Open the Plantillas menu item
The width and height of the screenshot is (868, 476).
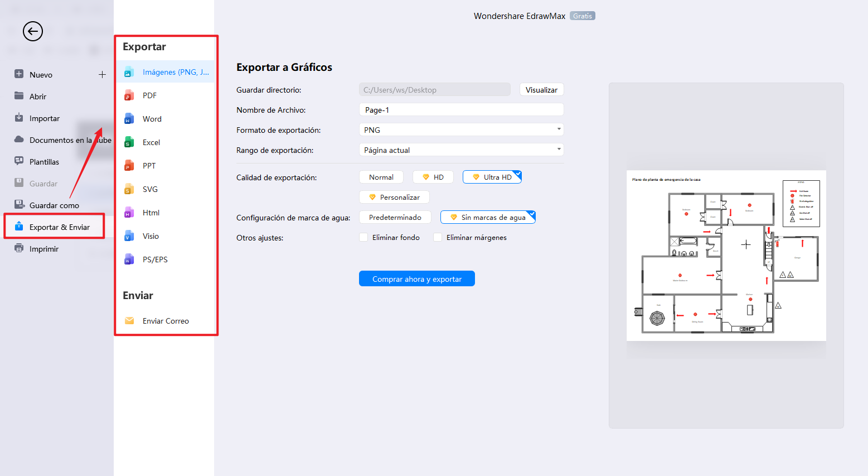[x=44, y=162]
